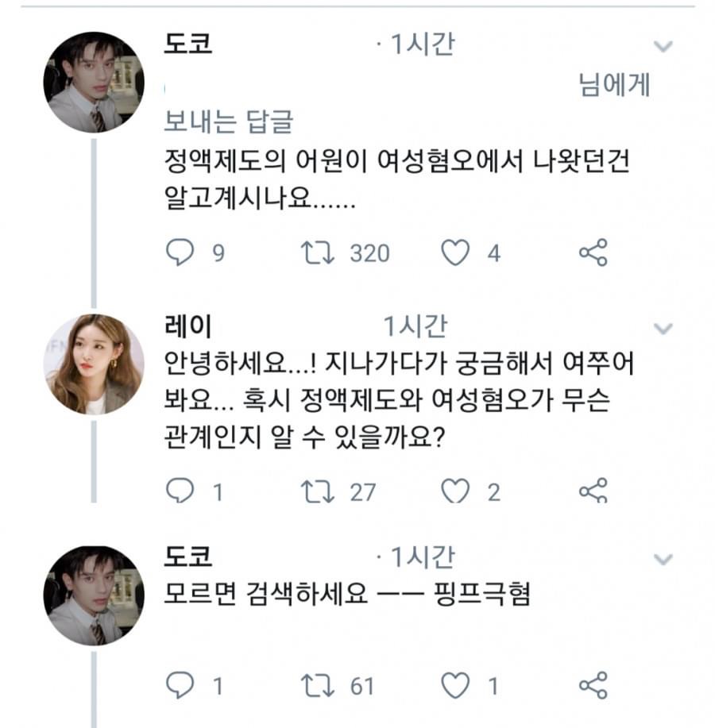This screenshot has height=728, width=715.
Task: Open the last tweet's dropdown chevron
Action: point(663,560)
